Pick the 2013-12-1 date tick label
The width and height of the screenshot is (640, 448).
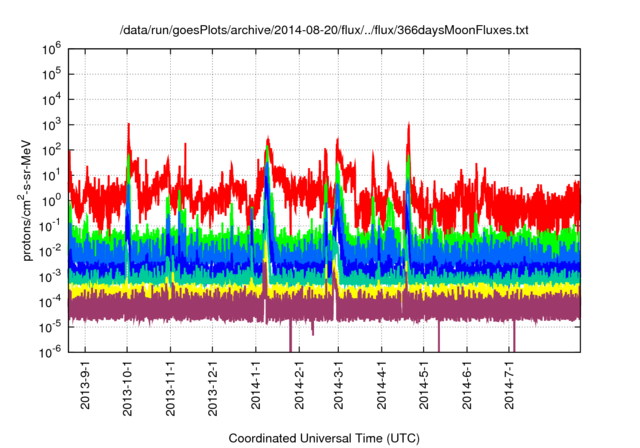[212, 386]
